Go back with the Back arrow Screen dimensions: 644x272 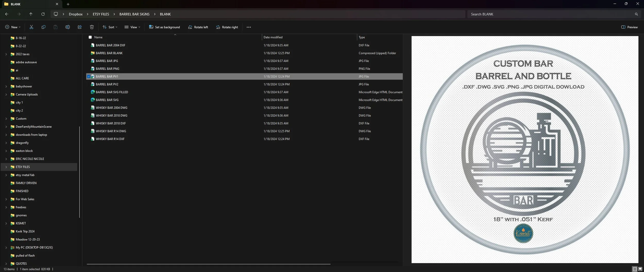pyautogui.click(x=7, y=14)
